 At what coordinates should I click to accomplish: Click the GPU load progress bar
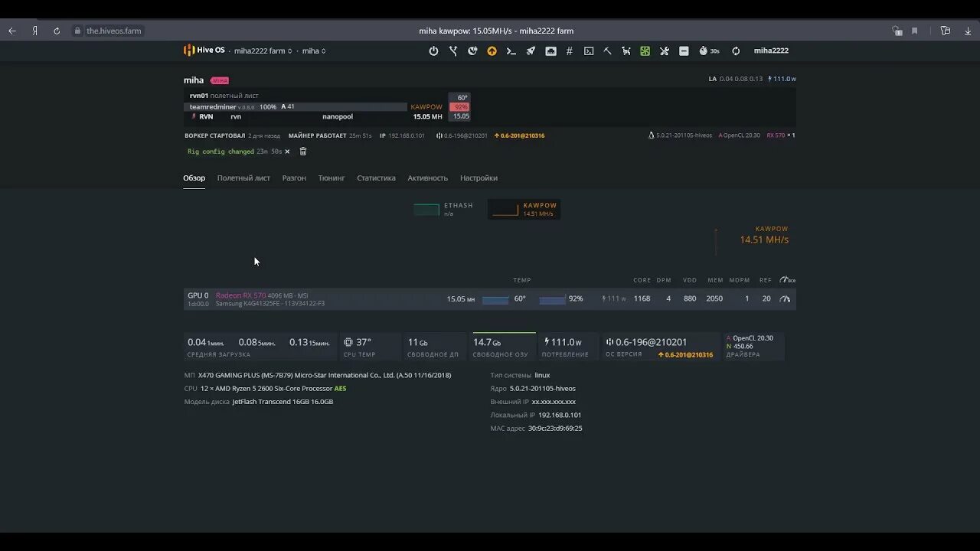[552, 298]
